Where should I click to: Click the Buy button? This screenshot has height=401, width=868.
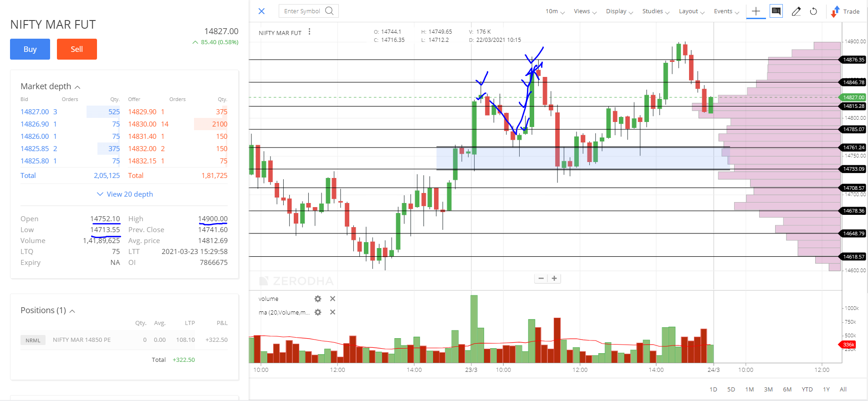pyautogui.click(x=30, y=49)
